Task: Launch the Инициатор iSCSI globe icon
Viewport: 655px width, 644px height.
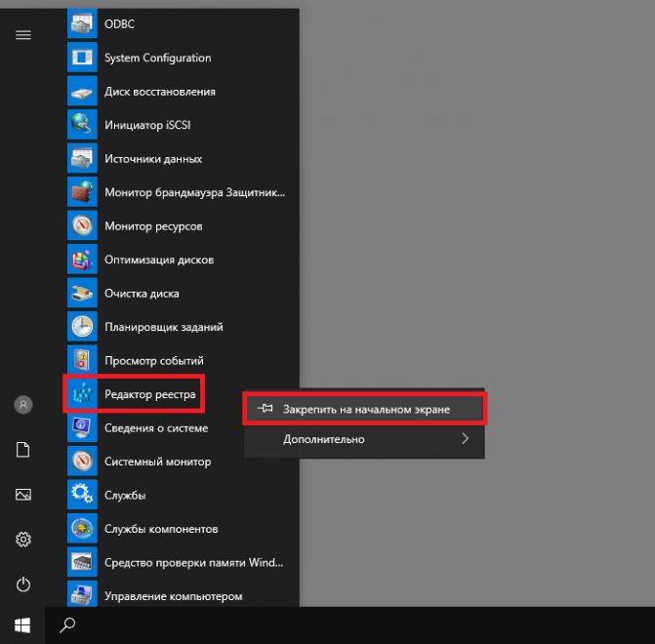Action: pos(82,125)
